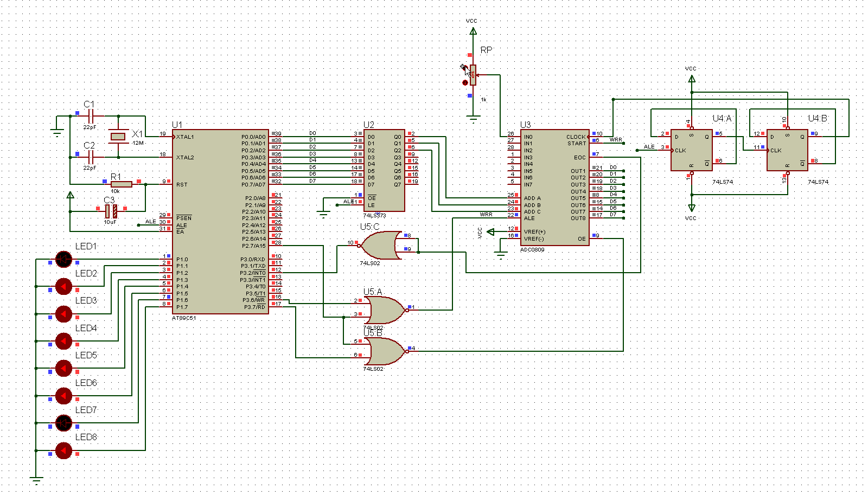The width and height of the screenshot is (868, 496).
Task: Select the U2 74LS373 latch body
Action: coord(384,171)
